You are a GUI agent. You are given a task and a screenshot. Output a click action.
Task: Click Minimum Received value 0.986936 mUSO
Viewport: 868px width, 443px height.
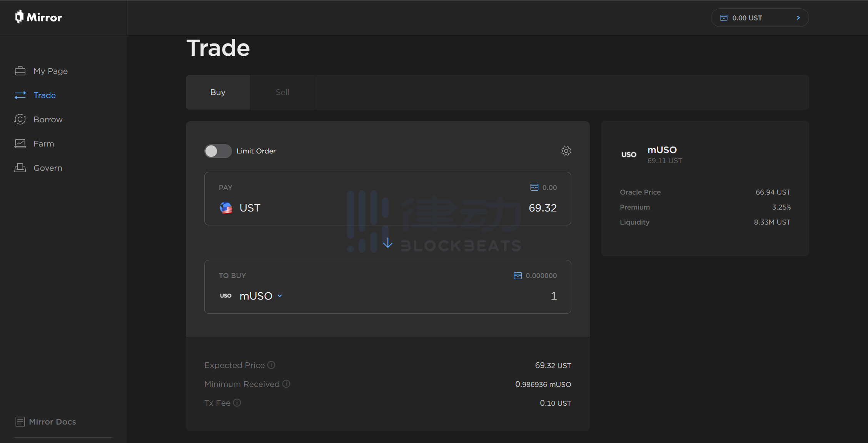(543, 384)
